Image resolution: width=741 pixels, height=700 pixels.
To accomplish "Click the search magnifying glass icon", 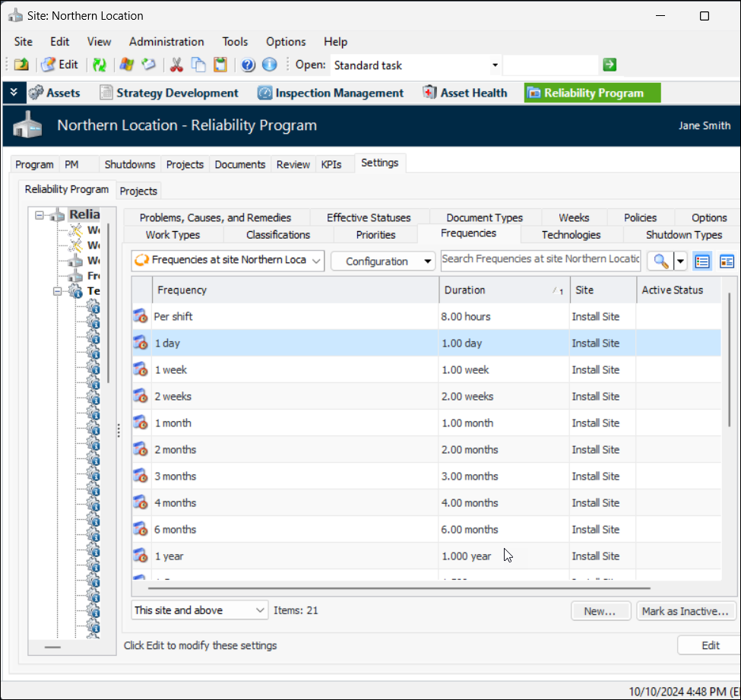I will 660,261.
